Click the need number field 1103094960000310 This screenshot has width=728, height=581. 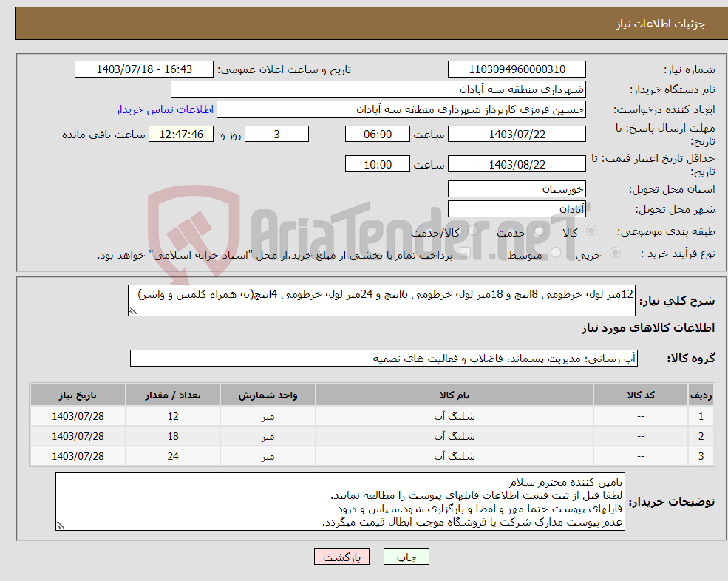point(517,69)
